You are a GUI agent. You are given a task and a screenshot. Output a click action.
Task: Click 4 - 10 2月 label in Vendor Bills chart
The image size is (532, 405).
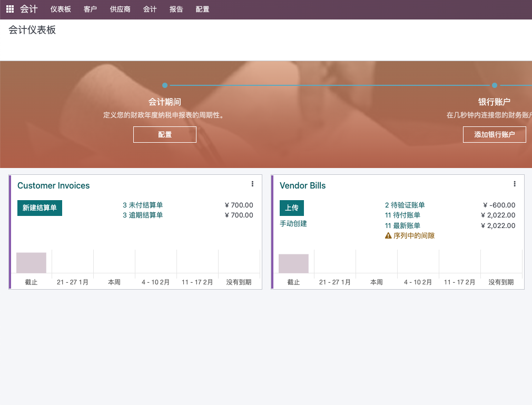click(418, 282)
